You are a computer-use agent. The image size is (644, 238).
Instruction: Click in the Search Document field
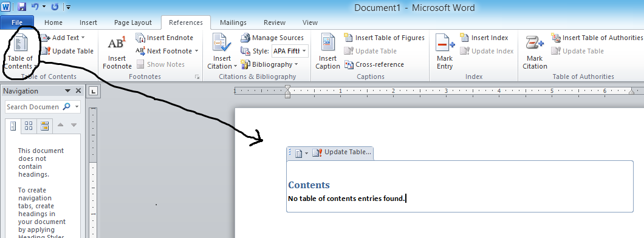pyautogui.click(x=33, y=107)
